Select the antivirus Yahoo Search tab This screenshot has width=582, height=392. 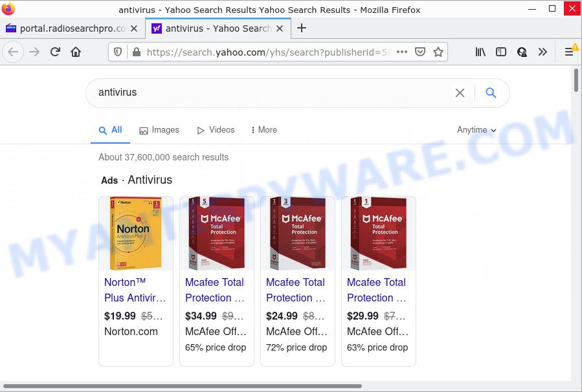point(218,28)
